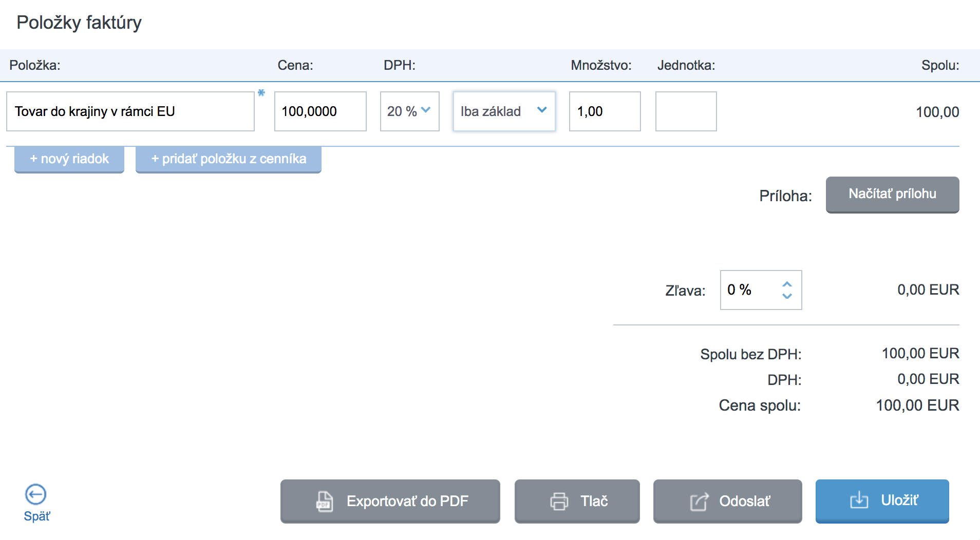This screenshot has height=540, width=980.
Task: Click the blue asterisk required marker
Action: (x=261, y=93)
